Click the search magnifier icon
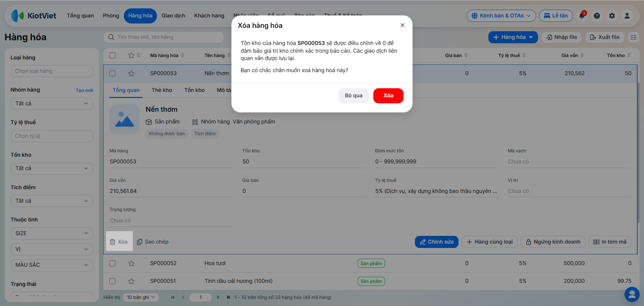 click(x=111, y=37)
